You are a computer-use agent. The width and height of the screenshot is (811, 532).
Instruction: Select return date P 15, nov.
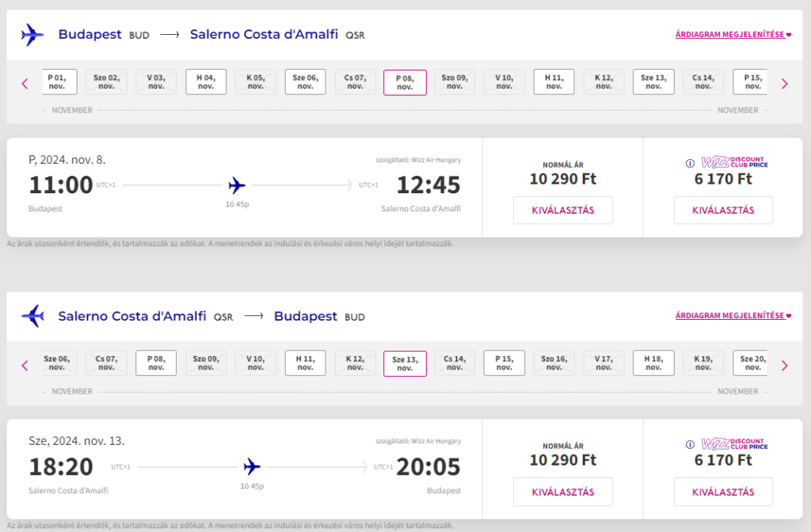point(504,363)
